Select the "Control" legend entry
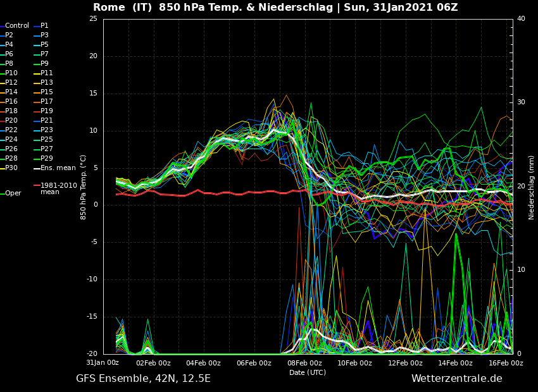The height and width of the screenshot is (392, 538). pyautogui.click(x=17, y=26)
